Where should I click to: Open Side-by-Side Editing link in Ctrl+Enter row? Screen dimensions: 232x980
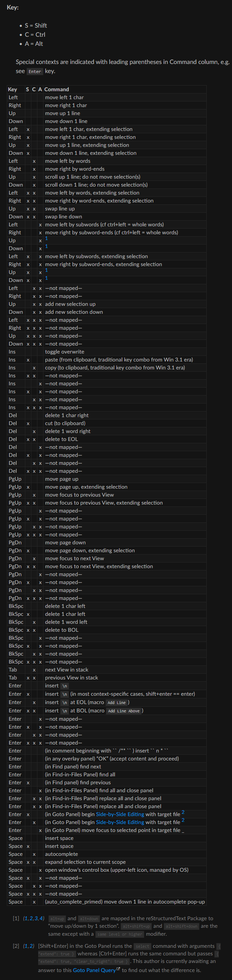[120, 822]
